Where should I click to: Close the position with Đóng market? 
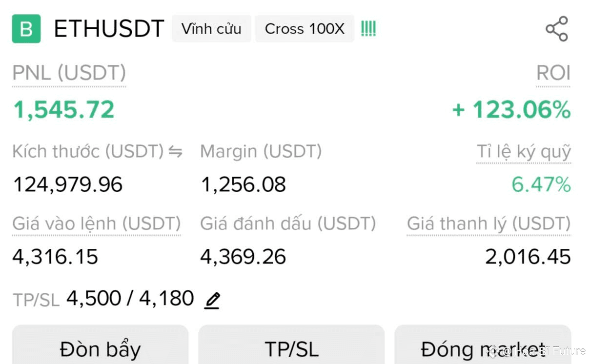[x=483, y=348]
